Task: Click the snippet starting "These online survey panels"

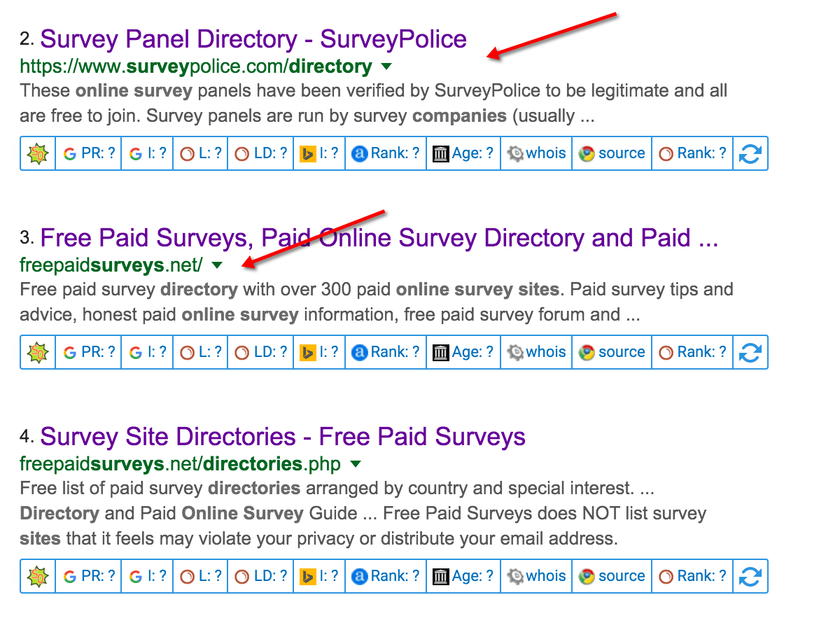Action: [374, 103]
